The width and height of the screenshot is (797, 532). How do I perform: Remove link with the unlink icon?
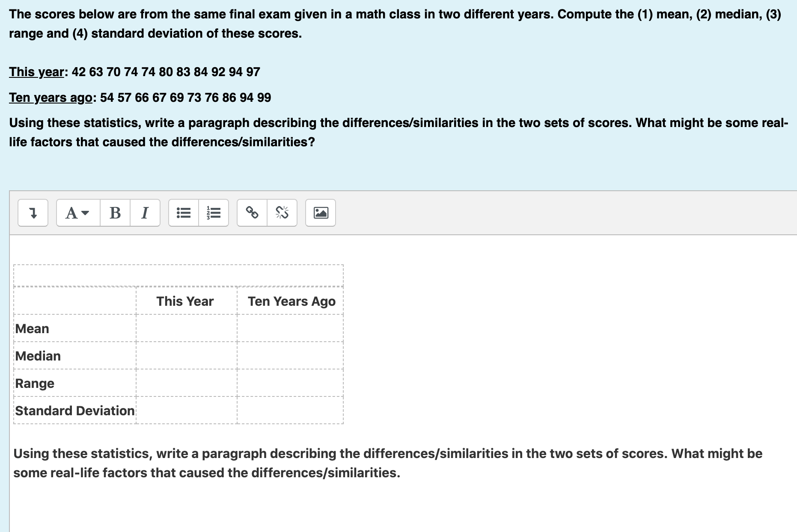point(282,213)
